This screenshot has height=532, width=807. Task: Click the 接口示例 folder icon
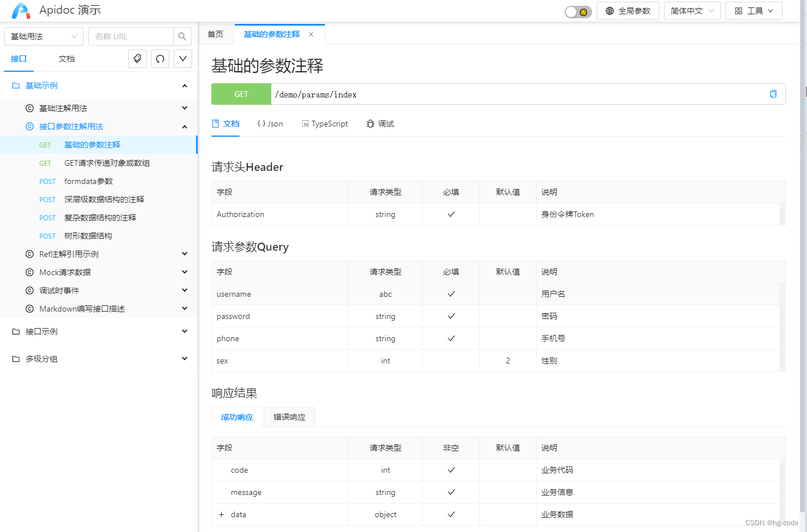click(x=16, y=332)
